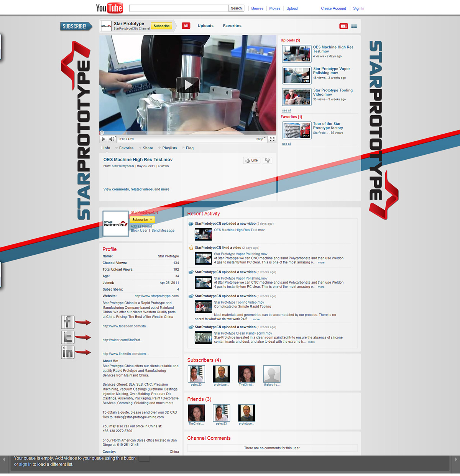Expand 'View comments, related videos, and more'
The height and width of the screenshot is (476, 460).
point(136,190)
